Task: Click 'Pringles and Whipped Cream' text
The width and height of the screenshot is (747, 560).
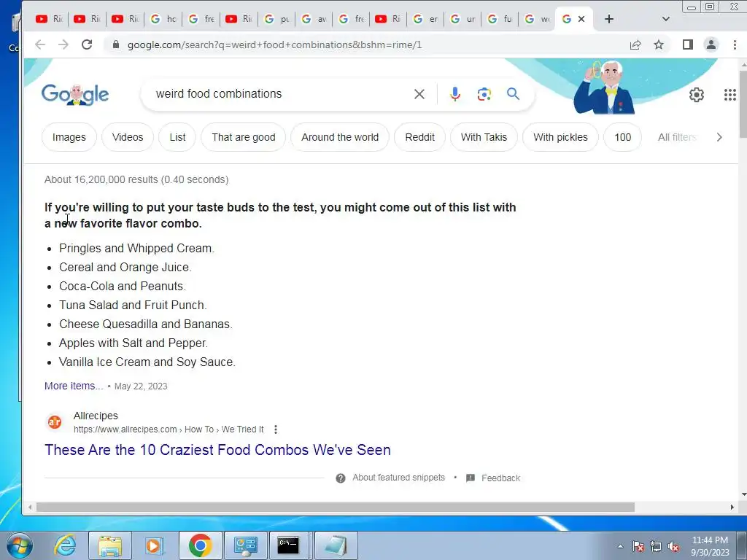Action: click(x=136, y=249)
